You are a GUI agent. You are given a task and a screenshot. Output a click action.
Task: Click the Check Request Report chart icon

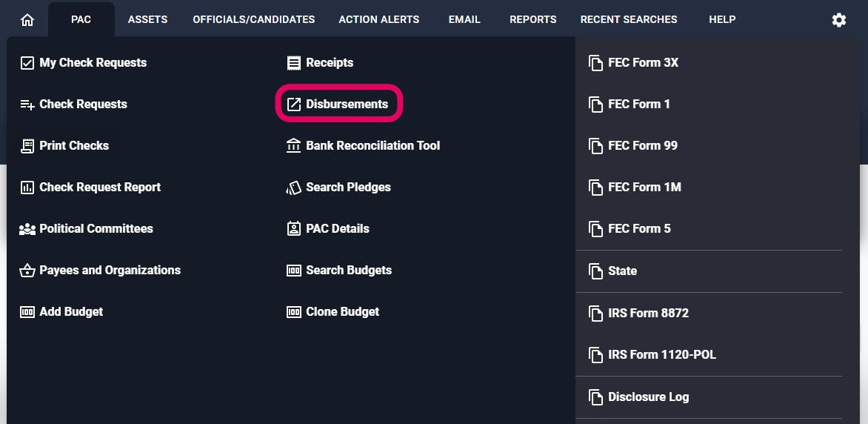(27, 187)
